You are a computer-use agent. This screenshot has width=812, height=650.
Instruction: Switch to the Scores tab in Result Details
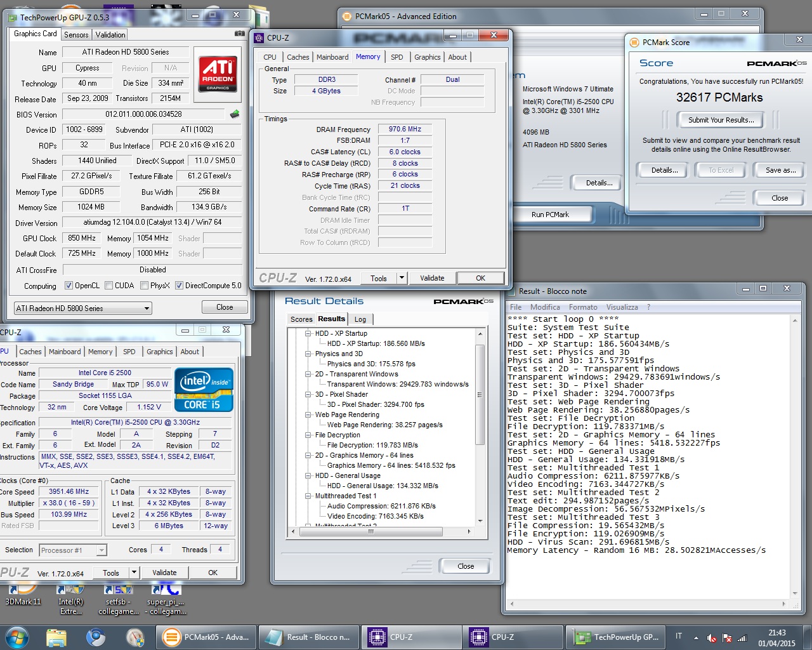click(x=301, y=319)
